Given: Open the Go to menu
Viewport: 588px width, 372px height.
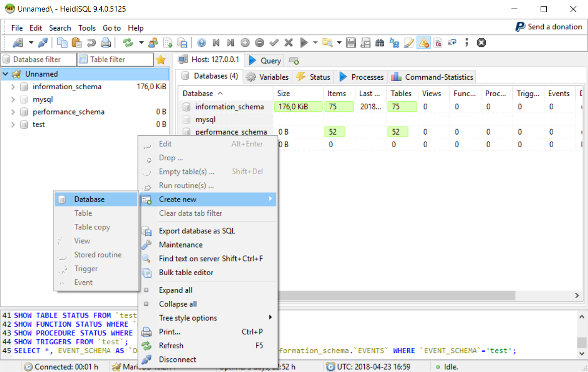Looking at the screenshot, I should pyautogui.click(x=112, y=28).
